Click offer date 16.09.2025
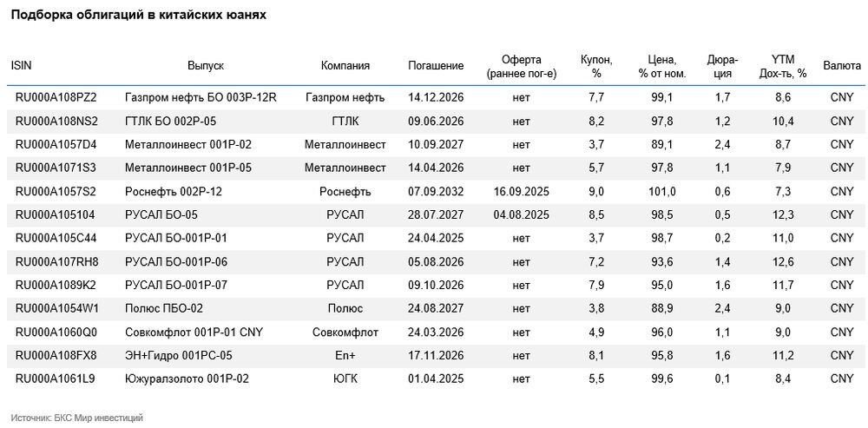 tap(522, 192)
